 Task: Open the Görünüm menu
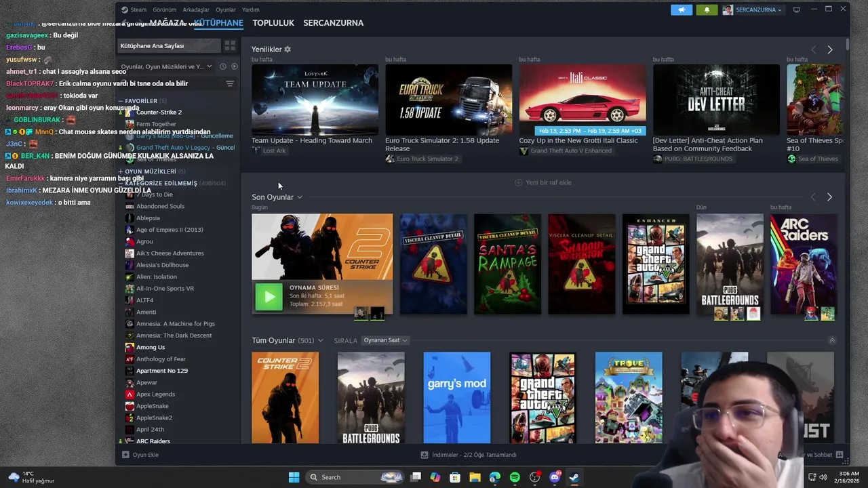click(x=164, y=9)
